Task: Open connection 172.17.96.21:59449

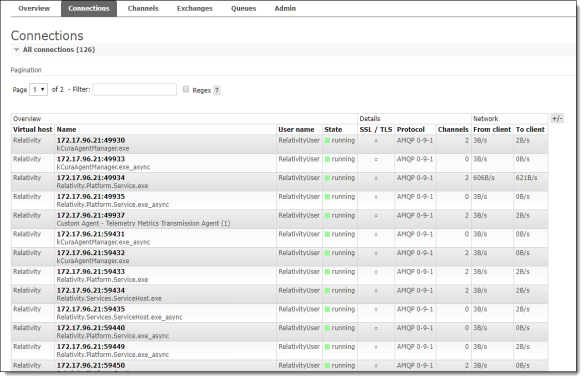Action: click(x=91, y=346)
